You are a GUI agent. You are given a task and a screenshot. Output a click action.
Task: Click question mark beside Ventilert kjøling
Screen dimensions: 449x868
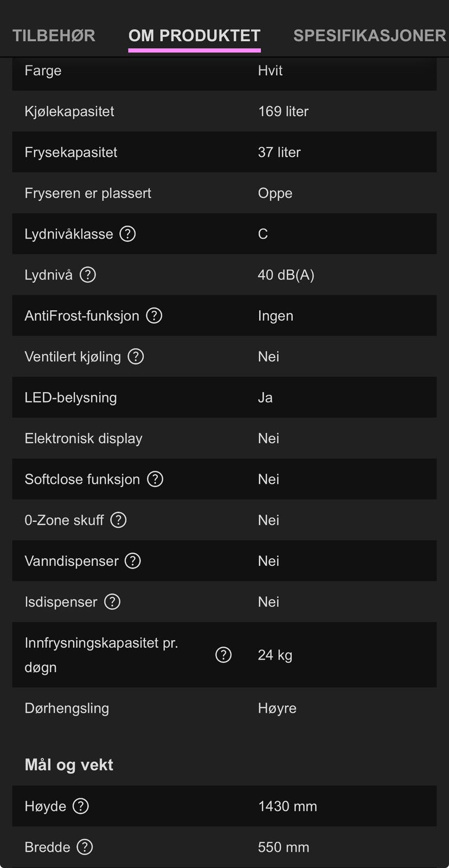point(136,356)
